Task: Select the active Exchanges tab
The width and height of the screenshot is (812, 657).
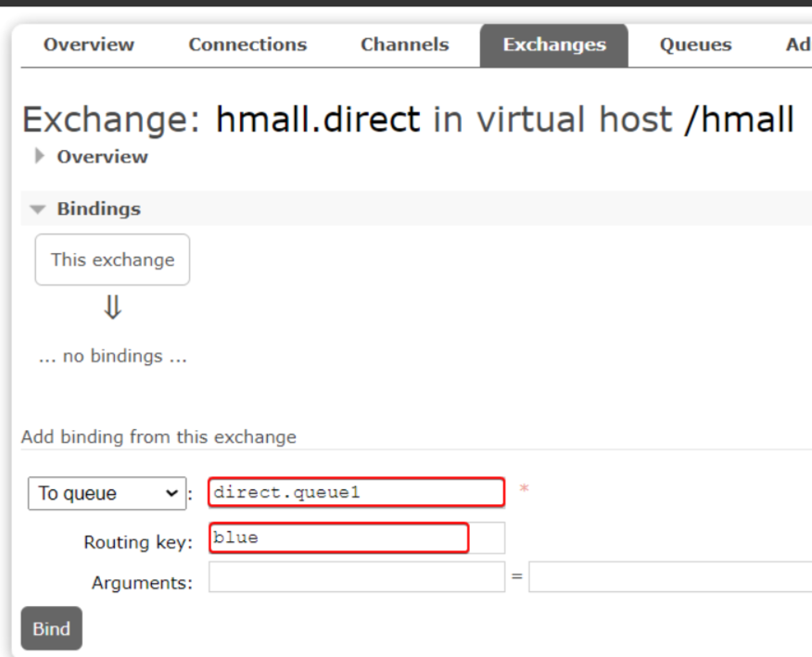Action: (x=553, y=44)
